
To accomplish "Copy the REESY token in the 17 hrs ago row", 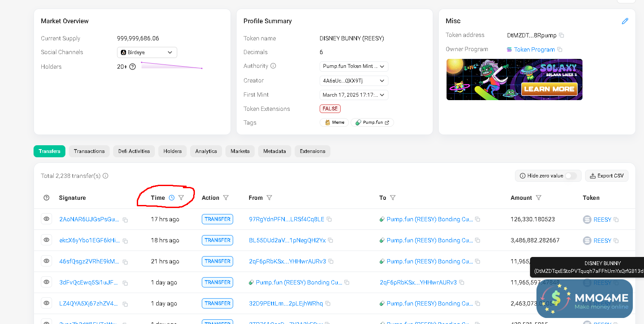I will point(616,220).
